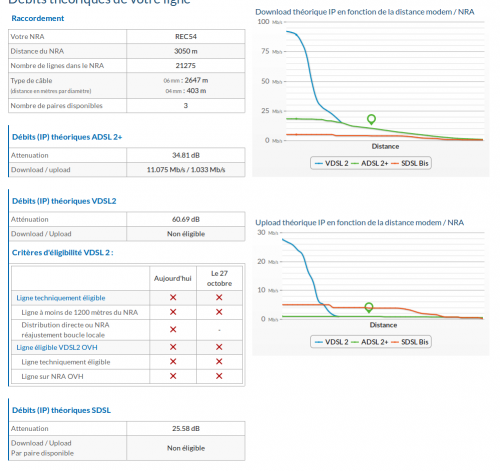Select the 'Raccordement' section heading
The width and height of the screenshot is (500, 471).
38,18
